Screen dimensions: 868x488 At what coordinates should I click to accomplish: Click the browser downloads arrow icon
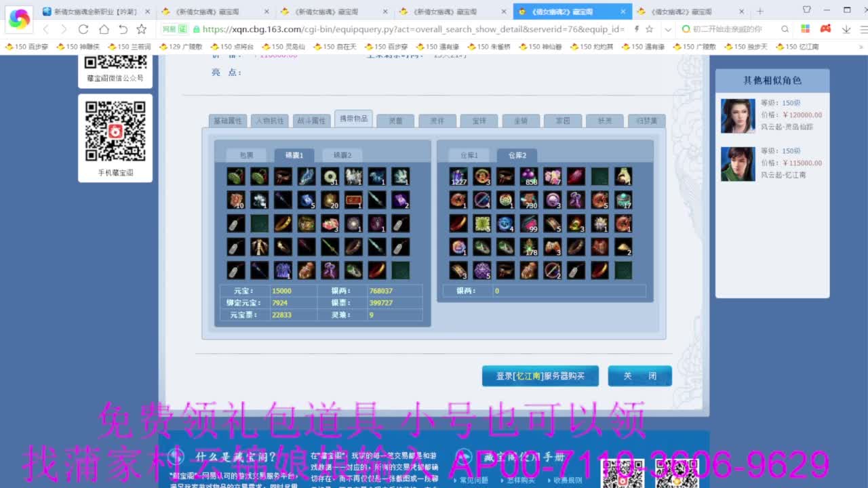click(846, 29)
